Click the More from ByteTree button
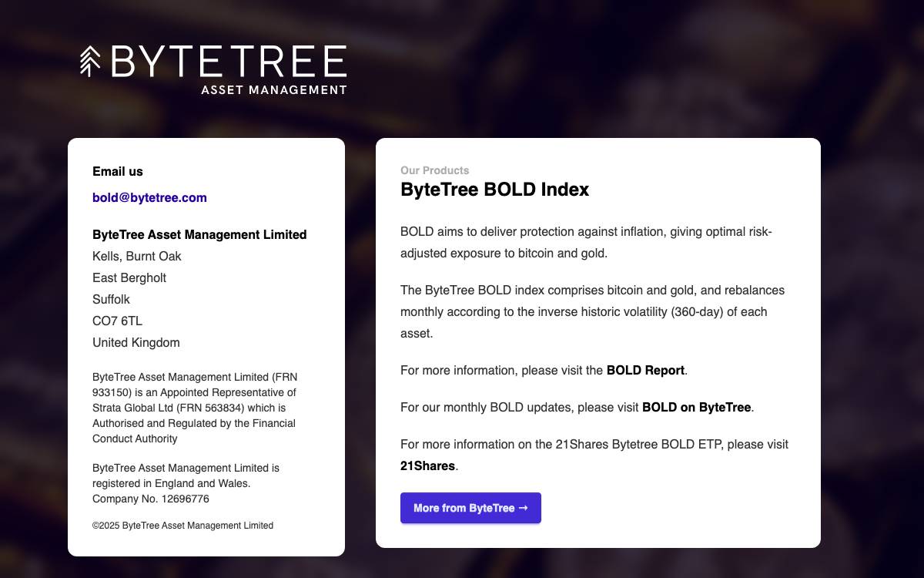Screen dimensions: 924x578 470,508
